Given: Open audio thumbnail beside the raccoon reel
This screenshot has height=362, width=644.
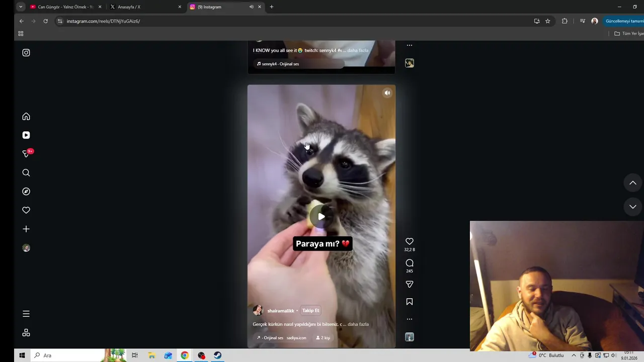Looking at the screenshot, I should point(410,337).
